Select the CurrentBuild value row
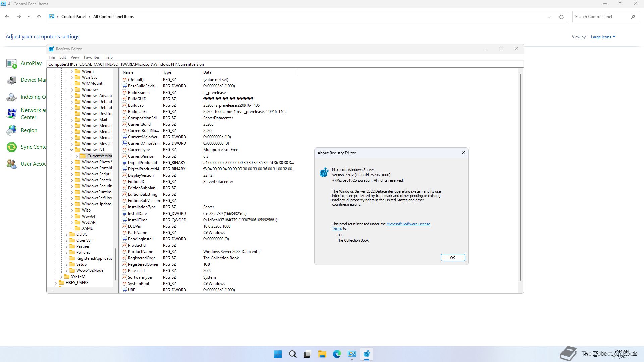This screenshot has width=644, height=362. [209, 124]
